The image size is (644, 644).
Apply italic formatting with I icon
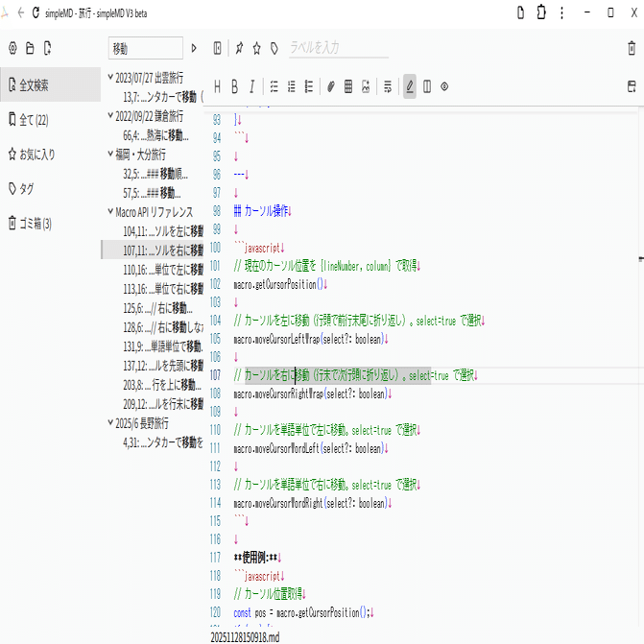coord(251,86)
